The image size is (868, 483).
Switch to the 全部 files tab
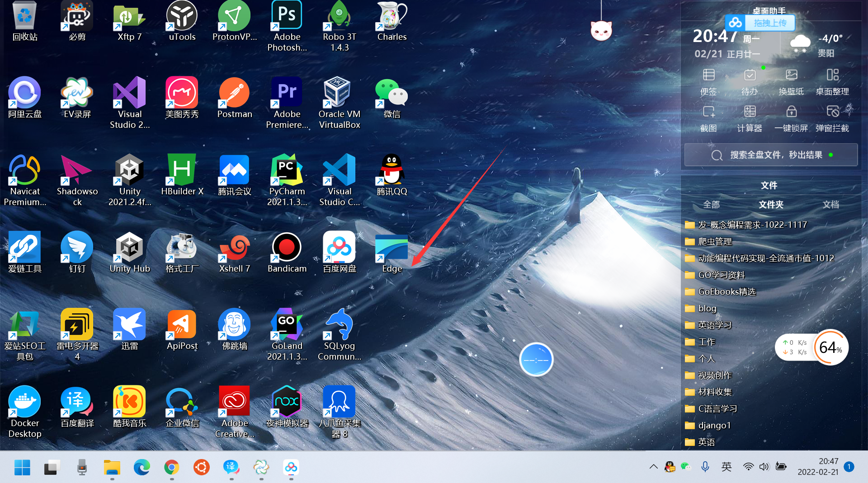click(x=711, y=205)
